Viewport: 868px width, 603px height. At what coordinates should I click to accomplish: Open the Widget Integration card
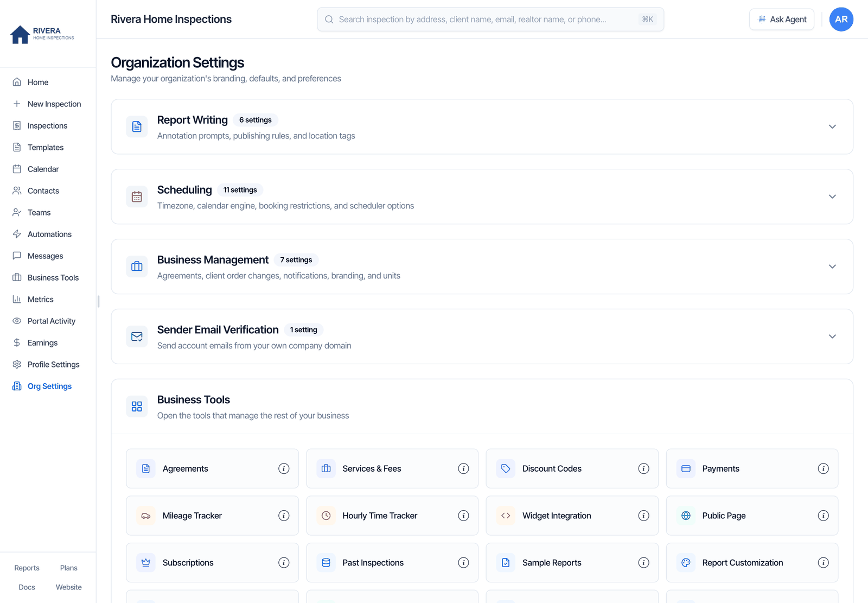pos(572,516)
